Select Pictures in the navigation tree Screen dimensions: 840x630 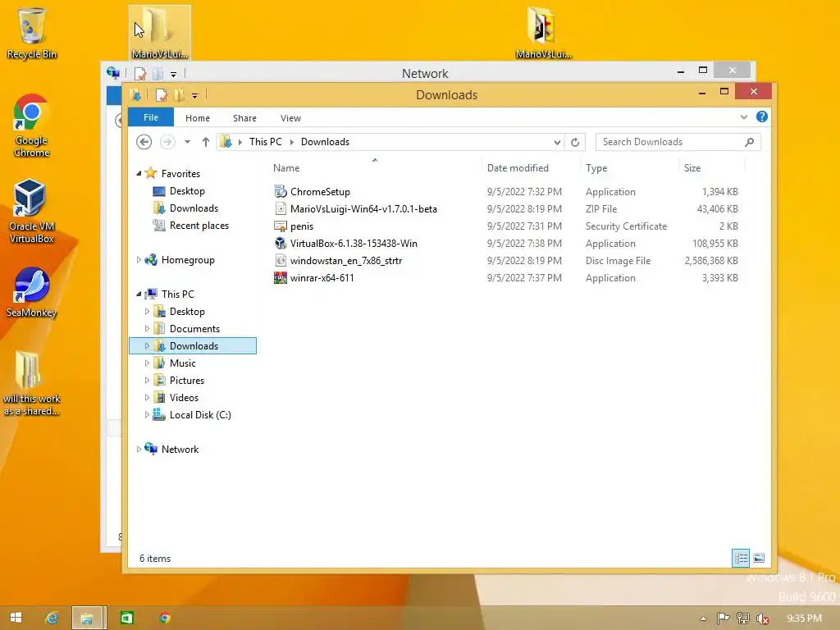(x=186, y=381)
